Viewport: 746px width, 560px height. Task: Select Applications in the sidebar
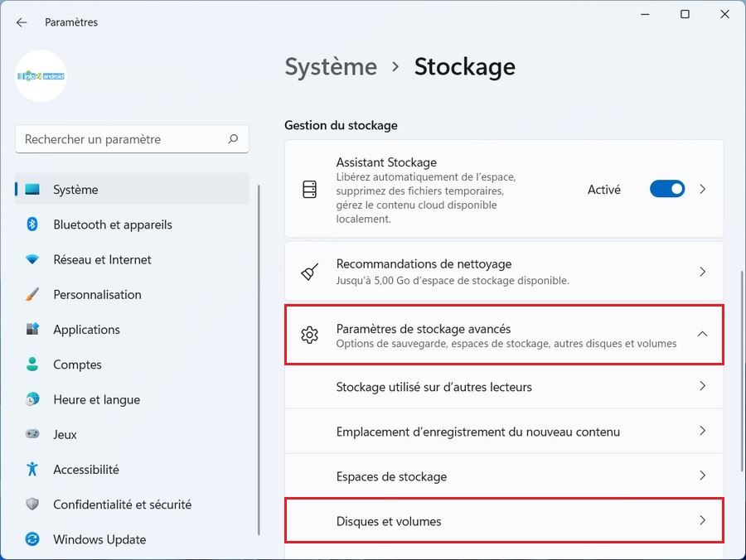[x=86, y=329]
